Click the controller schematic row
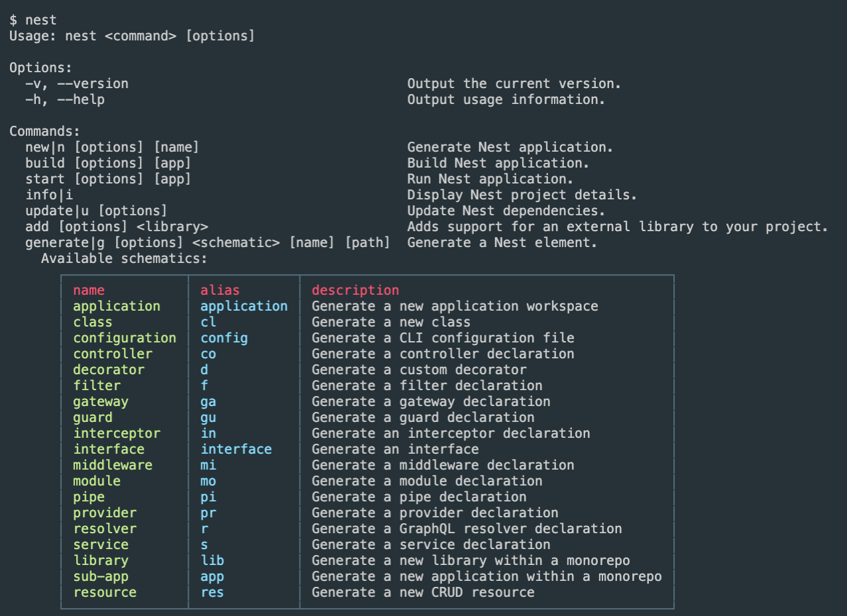The image size is (847, 616). tap(113, 354)
